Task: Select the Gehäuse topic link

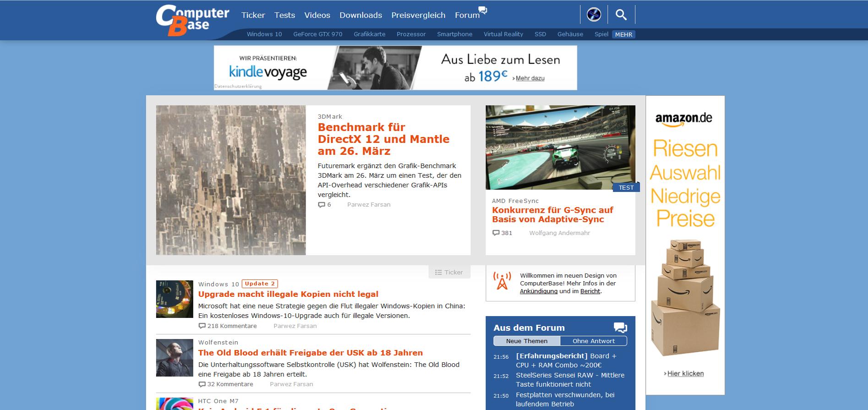Action: [x=570, y=34]
